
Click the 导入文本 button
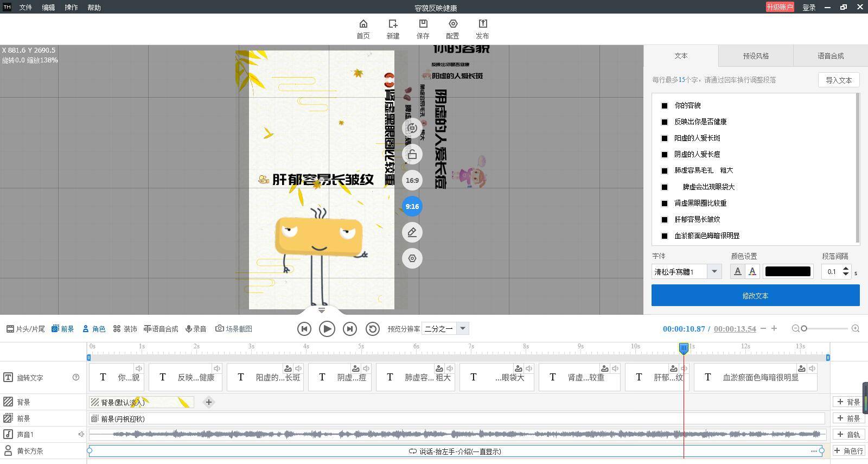click(x=839, y=80)
